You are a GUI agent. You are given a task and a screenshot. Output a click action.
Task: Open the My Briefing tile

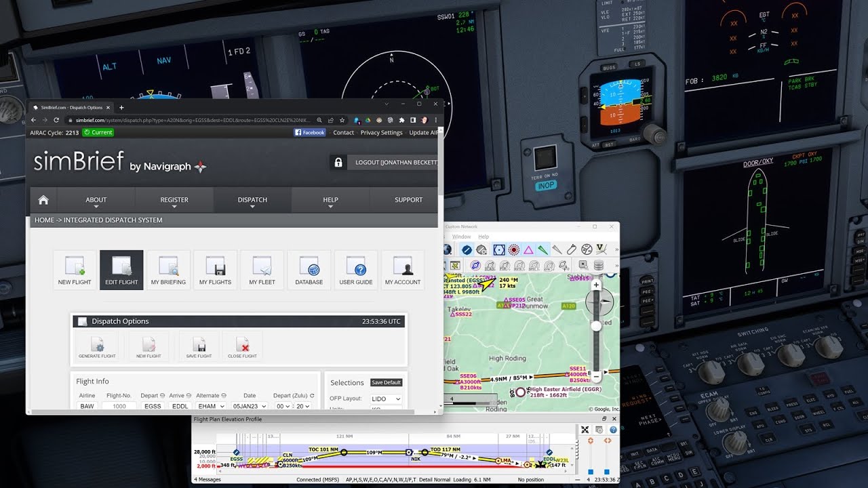point(168,270)
